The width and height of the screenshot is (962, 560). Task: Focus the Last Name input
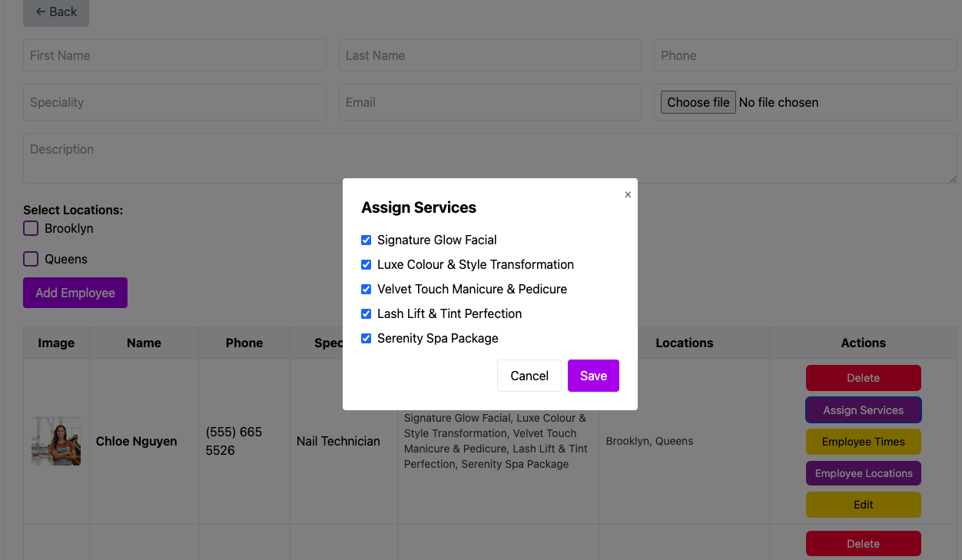489,56
